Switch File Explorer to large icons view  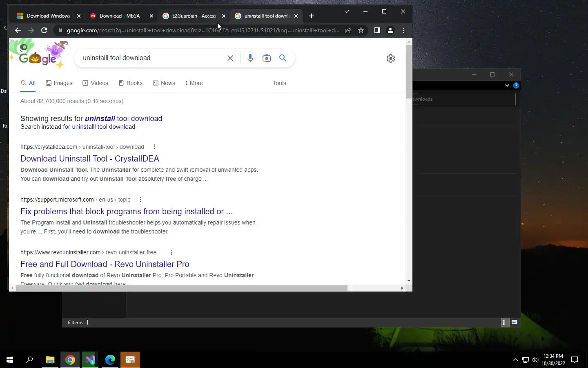coord(514,322)
